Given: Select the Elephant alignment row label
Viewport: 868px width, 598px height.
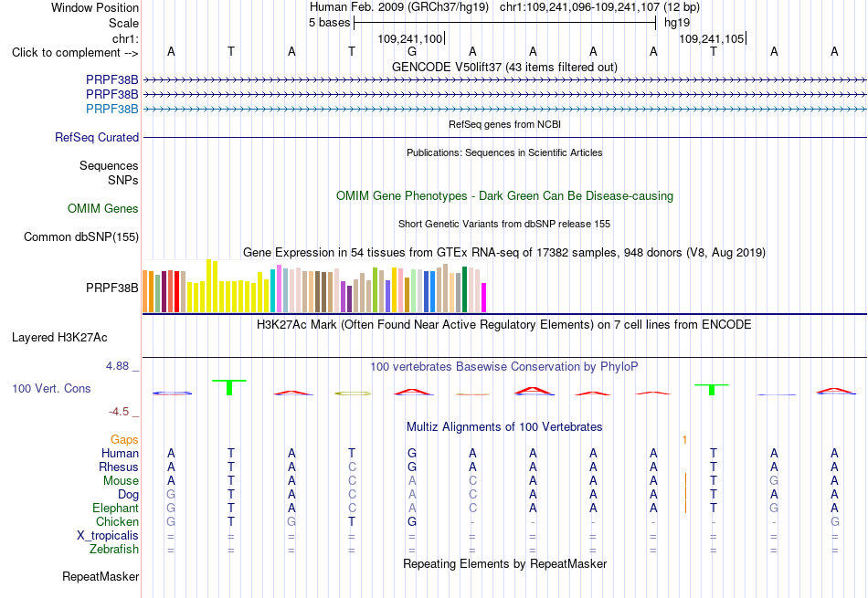Looking at the screenshot, I should tap(115, 508).
